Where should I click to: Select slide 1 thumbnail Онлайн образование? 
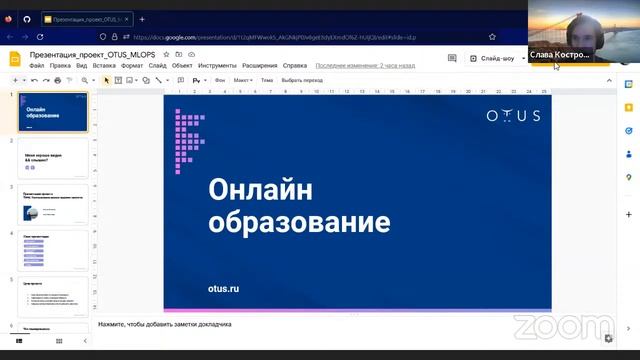click(53, 112)
